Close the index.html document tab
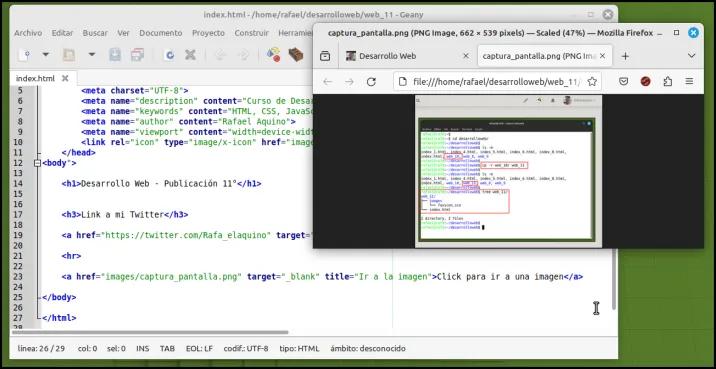 [65, 78]
